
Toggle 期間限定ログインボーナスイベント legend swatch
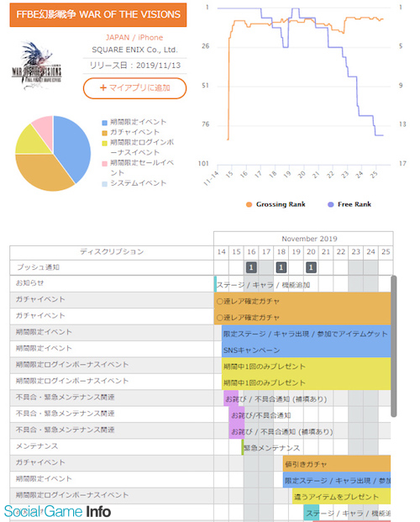tap(104, 143)
